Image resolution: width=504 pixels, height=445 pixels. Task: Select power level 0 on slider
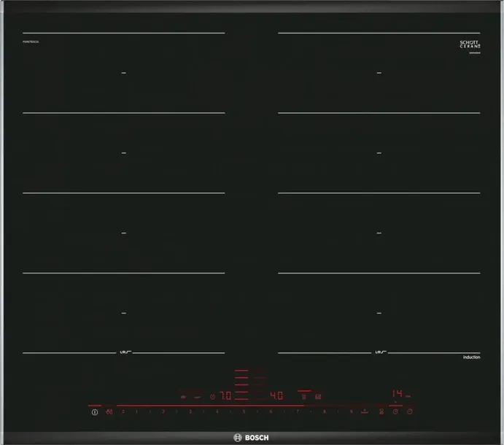123,412
